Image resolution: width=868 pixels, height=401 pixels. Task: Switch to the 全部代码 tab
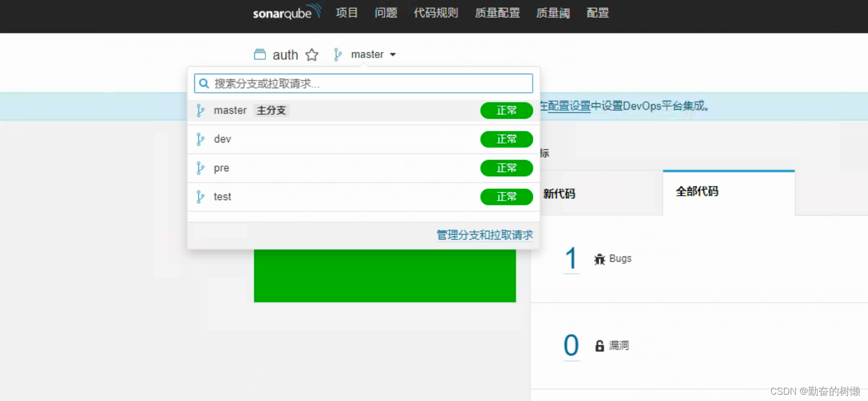click(x=729, y=192)
